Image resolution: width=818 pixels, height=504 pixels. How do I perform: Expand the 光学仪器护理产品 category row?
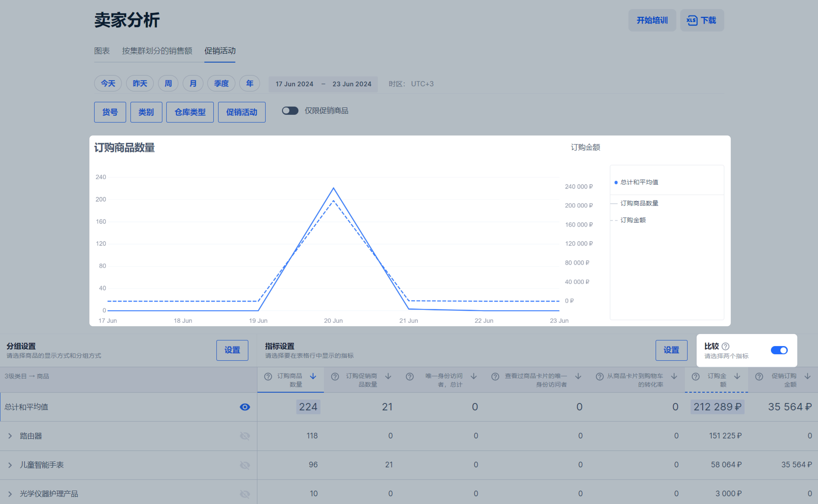pos(10,494)
